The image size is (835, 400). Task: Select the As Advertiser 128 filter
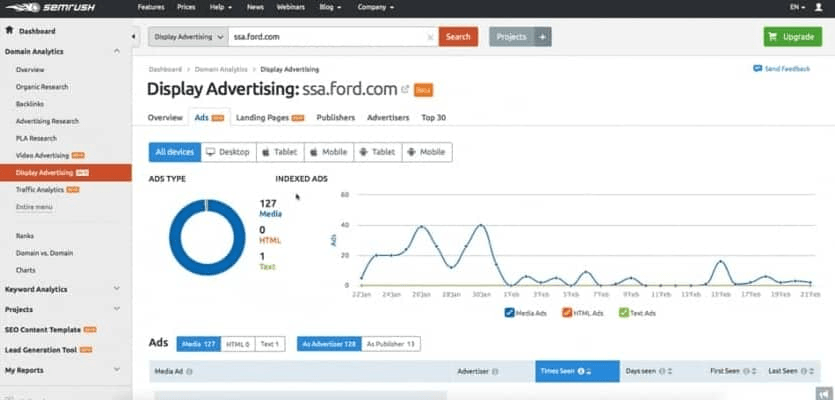point(329,344)
